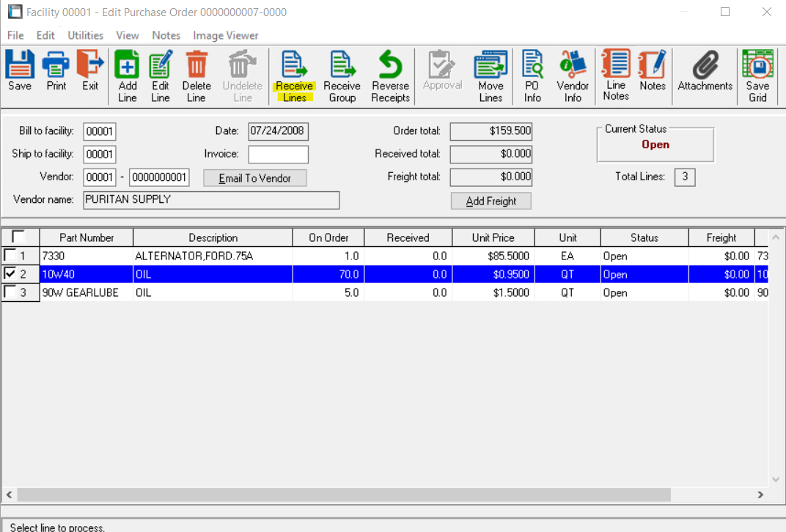786x532 pixels.
Task: Open the Image Viewer menu
Action: click(225, 35)
